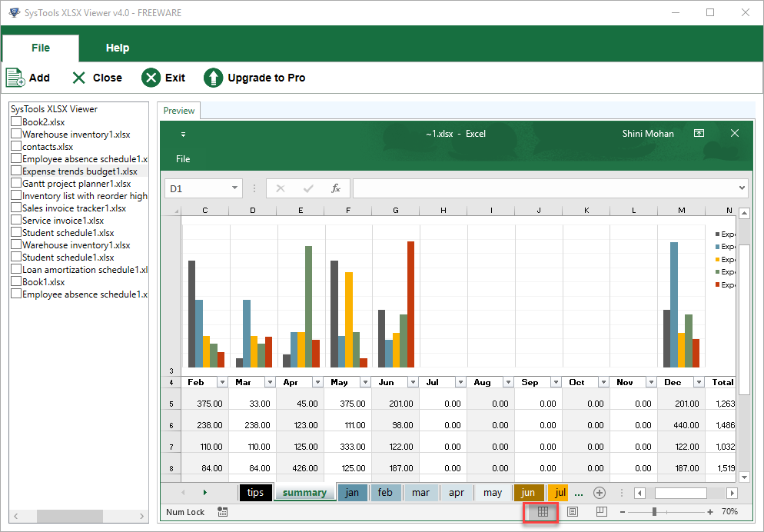Screen dimensions: 764x532
Task: Open the Jun column filter dropdown
Action: point(413,382)
